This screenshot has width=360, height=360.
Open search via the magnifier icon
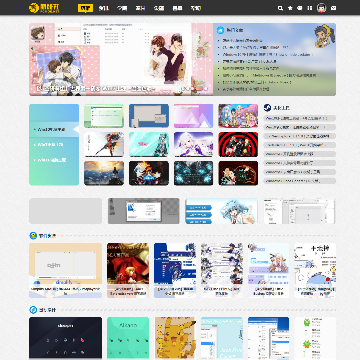280,8
